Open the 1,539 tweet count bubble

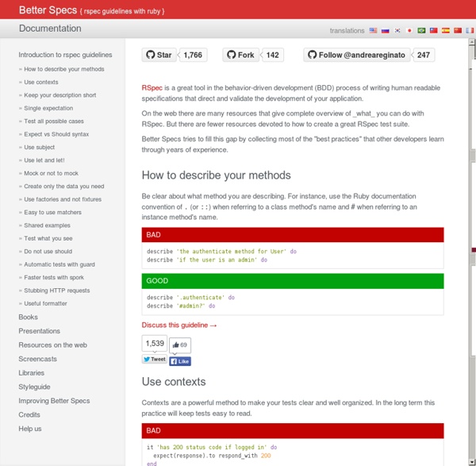pos(155,343)
